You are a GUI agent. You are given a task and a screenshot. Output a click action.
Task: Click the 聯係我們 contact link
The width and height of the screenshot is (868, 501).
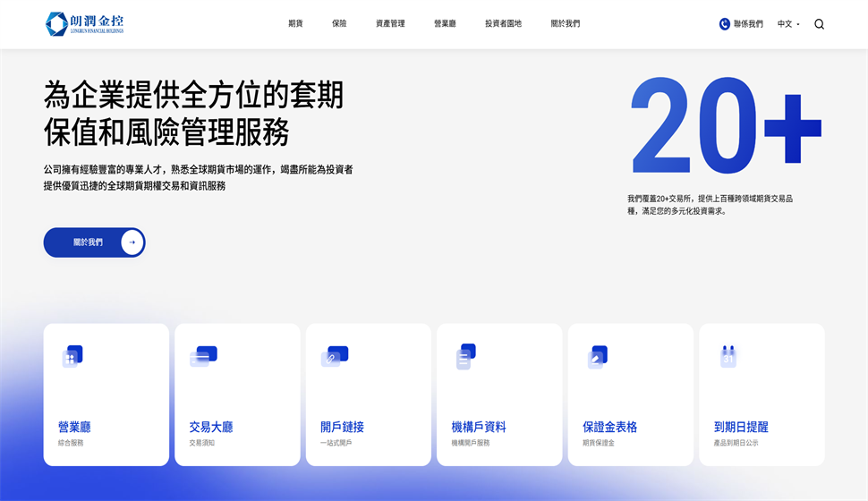click(748, 24)
